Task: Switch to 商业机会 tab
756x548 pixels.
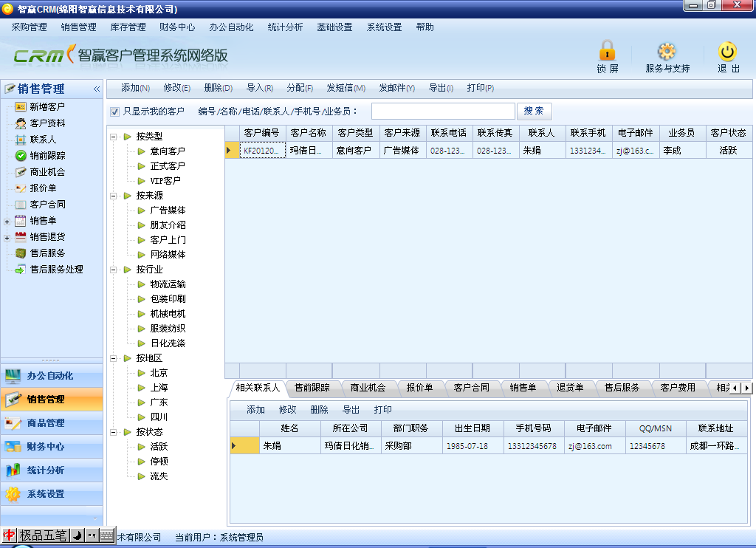Action: click(368, 387)
